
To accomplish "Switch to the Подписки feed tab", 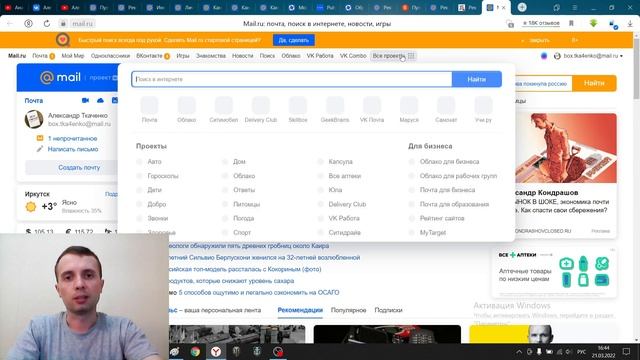I will [x=388, y=310].
